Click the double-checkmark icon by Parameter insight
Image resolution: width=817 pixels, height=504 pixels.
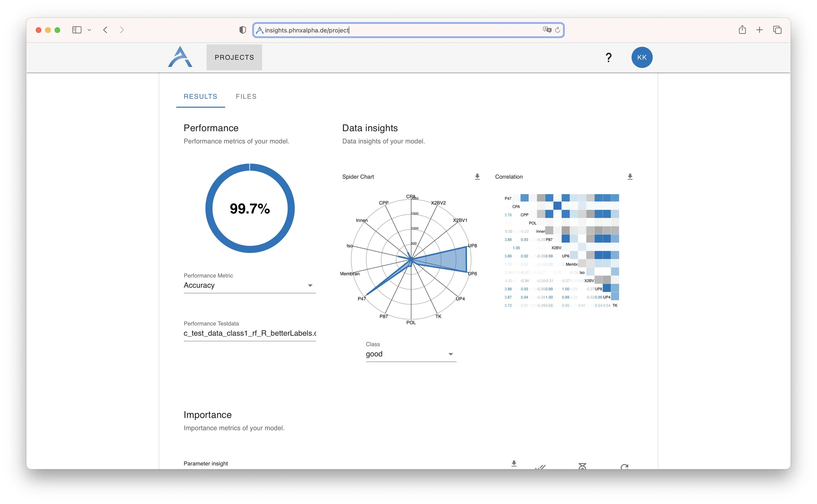tap(540, 467)
